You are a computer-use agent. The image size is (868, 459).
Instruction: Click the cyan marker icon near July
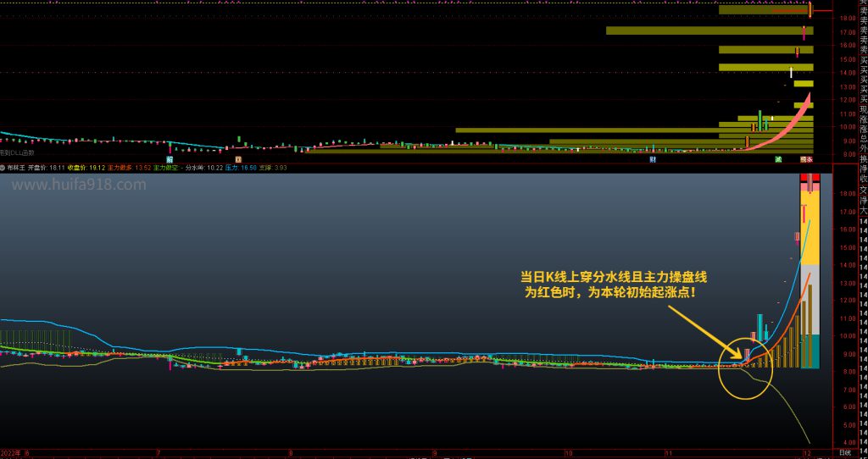pos(170,158)
